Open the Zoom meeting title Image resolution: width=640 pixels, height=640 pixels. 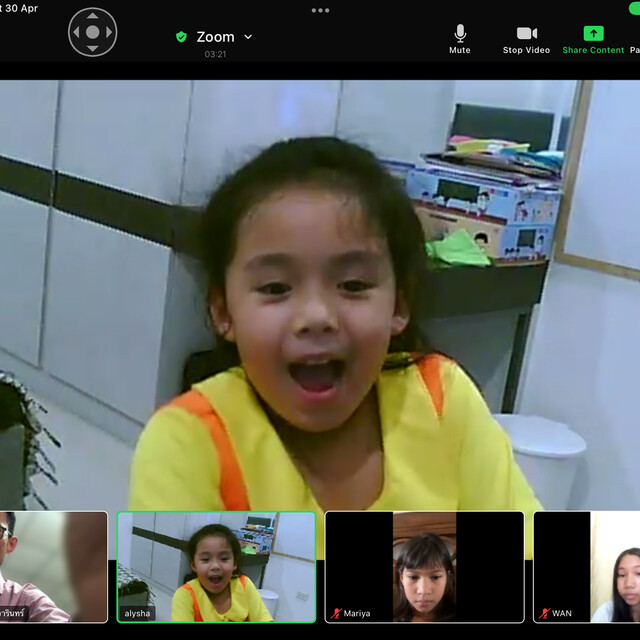coord(215,37)
